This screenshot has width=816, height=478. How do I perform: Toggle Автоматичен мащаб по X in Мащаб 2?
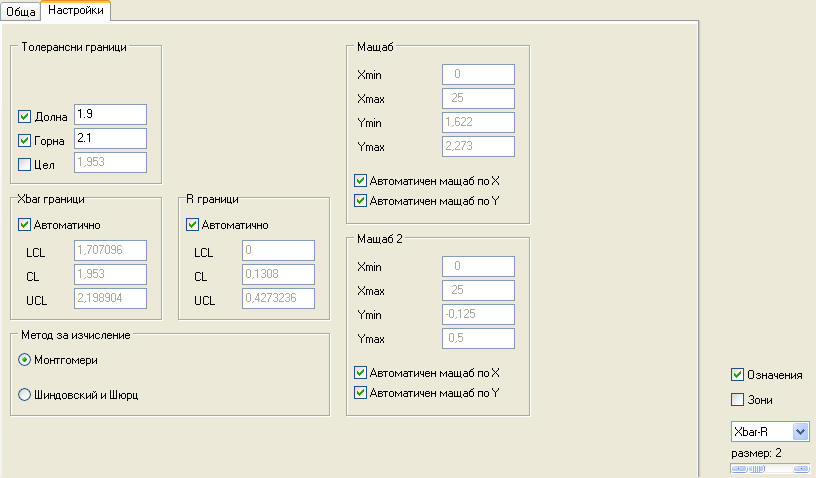click(361, 373)
